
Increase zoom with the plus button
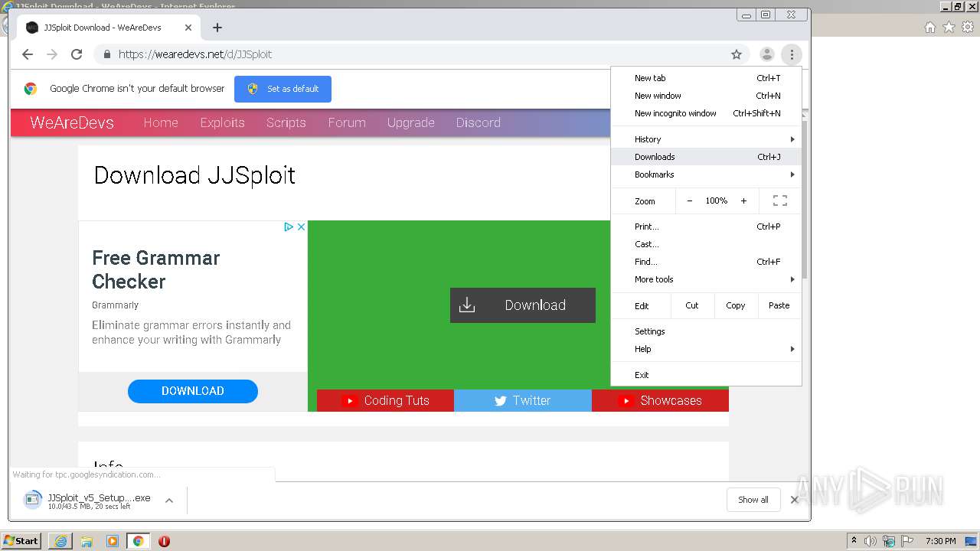743,201
